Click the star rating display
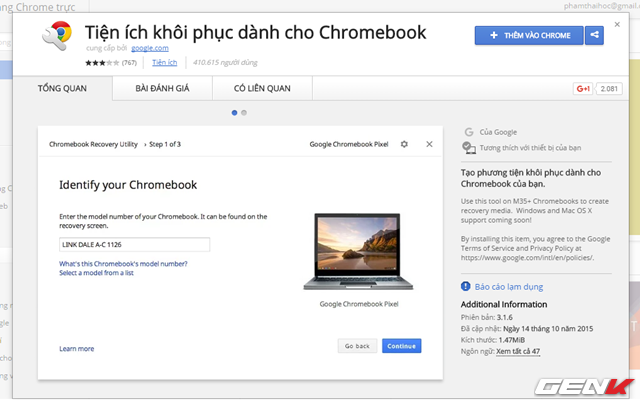Image resolution: width=640 pixels, height=400 pixels. [x=102, y=63]
